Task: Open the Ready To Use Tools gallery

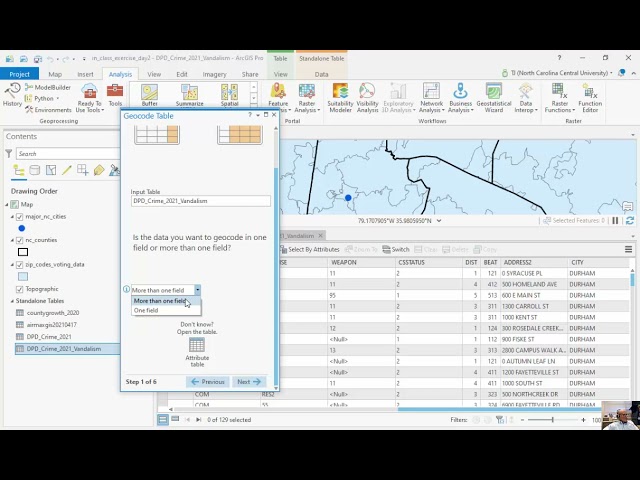Action: pos(89,98)
